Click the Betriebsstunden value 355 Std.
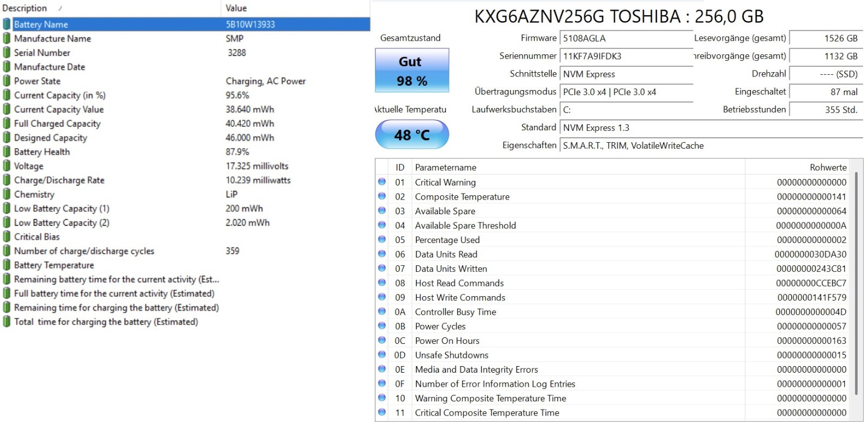 click(x=826, y=110)
